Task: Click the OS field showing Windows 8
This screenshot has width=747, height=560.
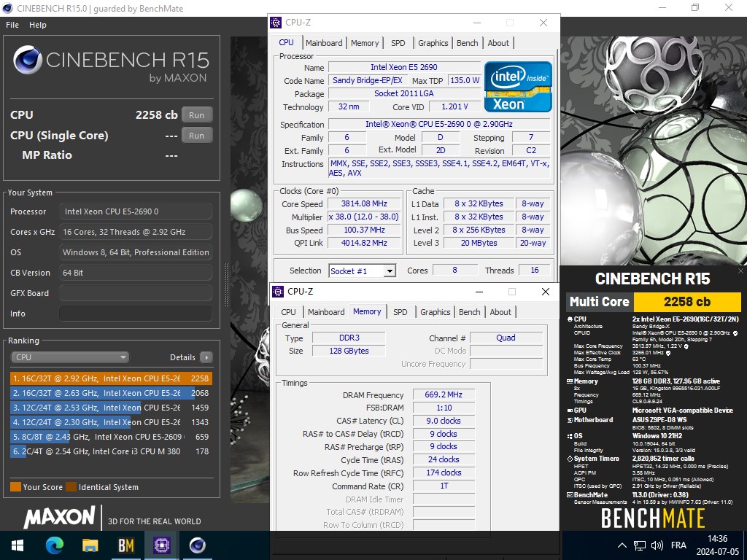Action: click(x=135, y=252)
